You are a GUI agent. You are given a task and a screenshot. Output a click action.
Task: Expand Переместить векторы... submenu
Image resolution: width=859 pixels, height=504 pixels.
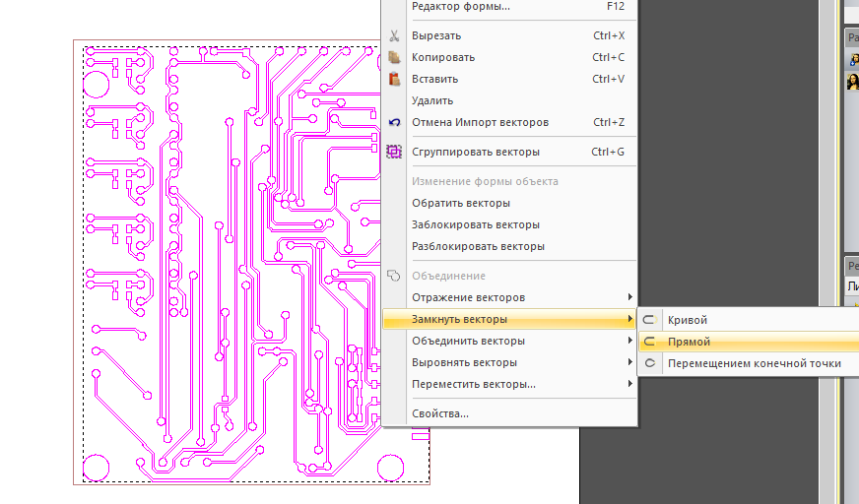coord(509,384)
